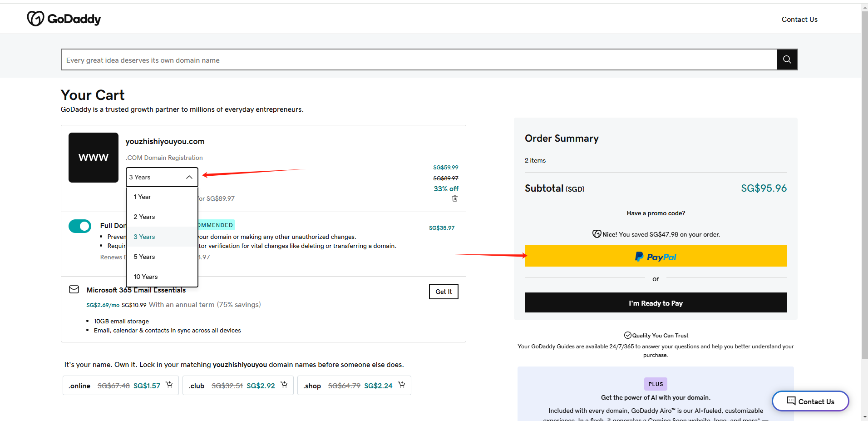This screenshot has height=421, width=868.
Task: Toggle Full Domain Protection switch
Action: [x=80, y=226]
